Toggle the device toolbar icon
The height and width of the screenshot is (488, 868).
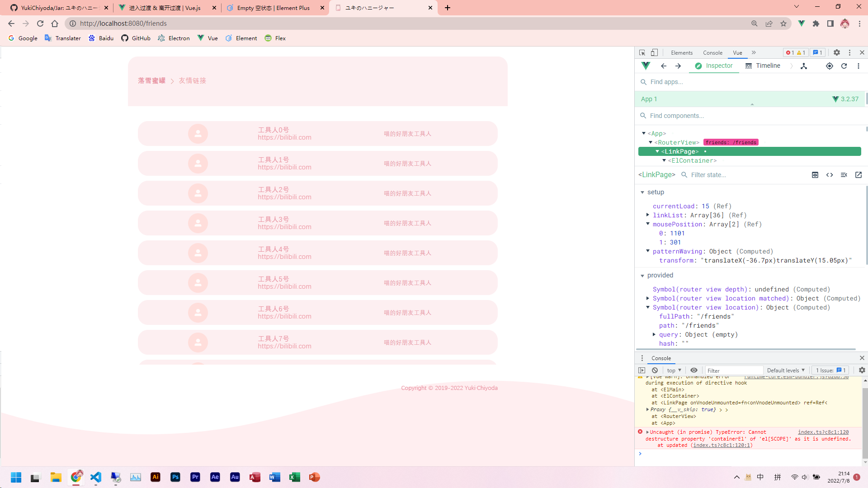[654, 53]
